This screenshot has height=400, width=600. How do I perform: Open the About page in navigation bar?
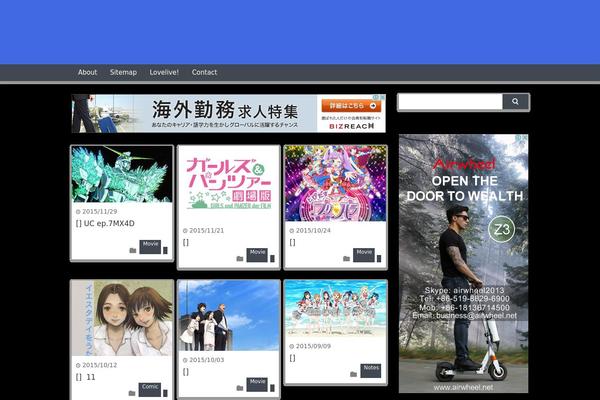(87, 72)
